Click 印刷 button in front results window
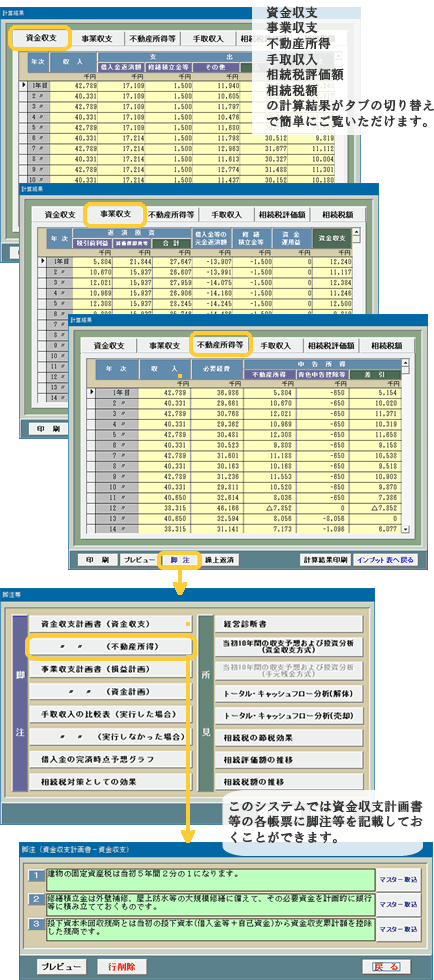The image size is (434, 980). 97,560
